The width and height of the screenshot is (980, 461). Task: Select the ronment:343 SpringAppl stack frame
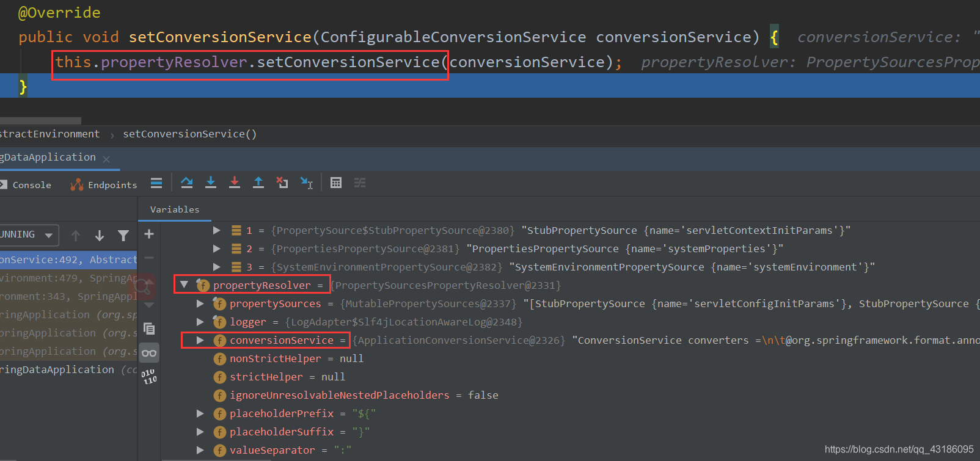[68, 296]
